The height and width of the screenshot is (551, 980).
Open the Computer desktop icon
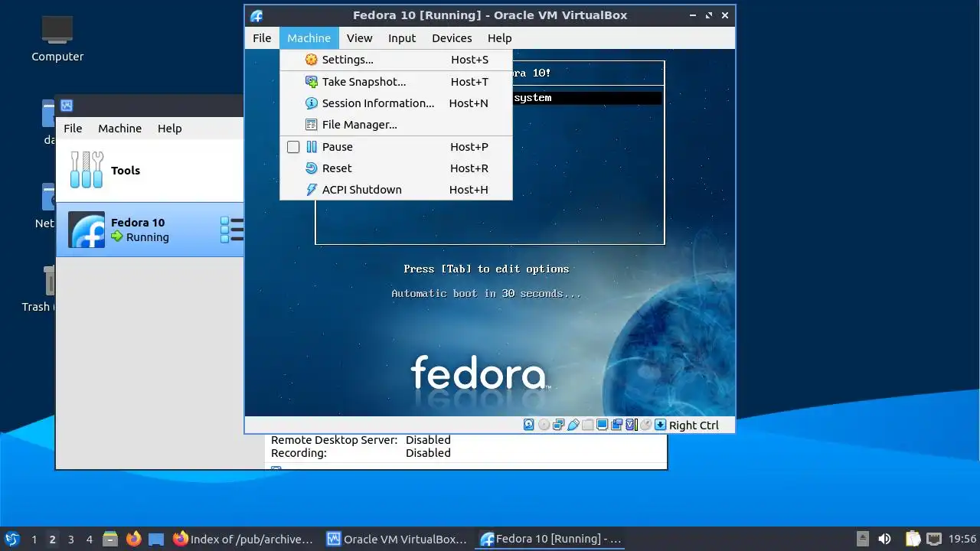(x=57, y=38)
